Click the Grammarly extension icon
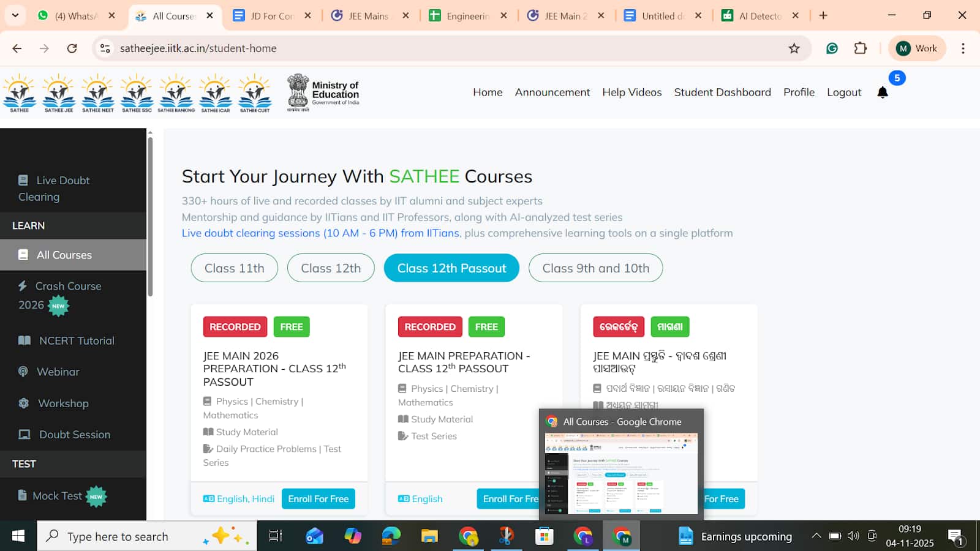Image resolution: width=980 pixels, height=551 pixels. click(x=832, y=48)
